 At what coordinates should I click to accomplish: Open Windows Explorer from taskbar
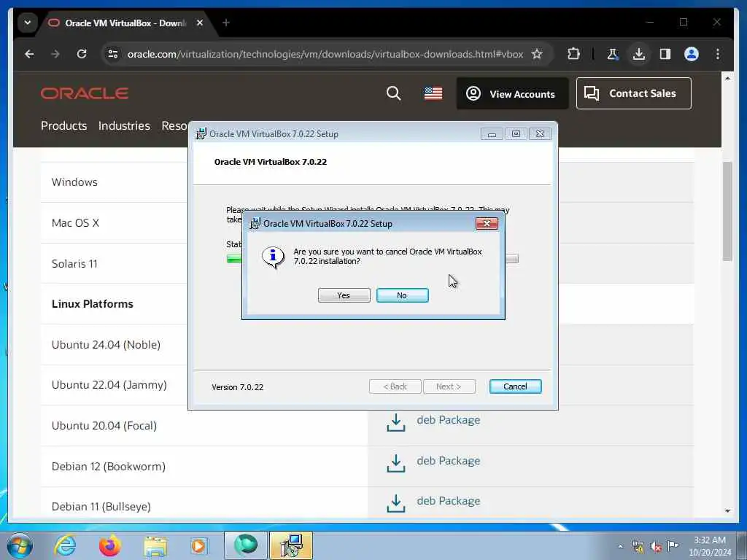pos(155,547)
